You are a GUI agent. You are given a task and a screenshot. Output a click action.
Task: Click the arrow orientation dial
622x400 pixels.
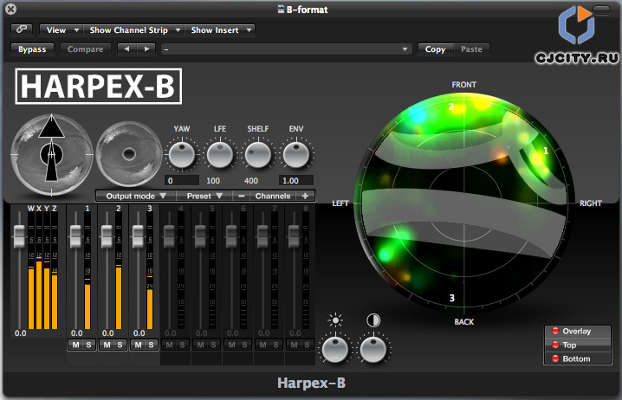[x=50, y=155]
